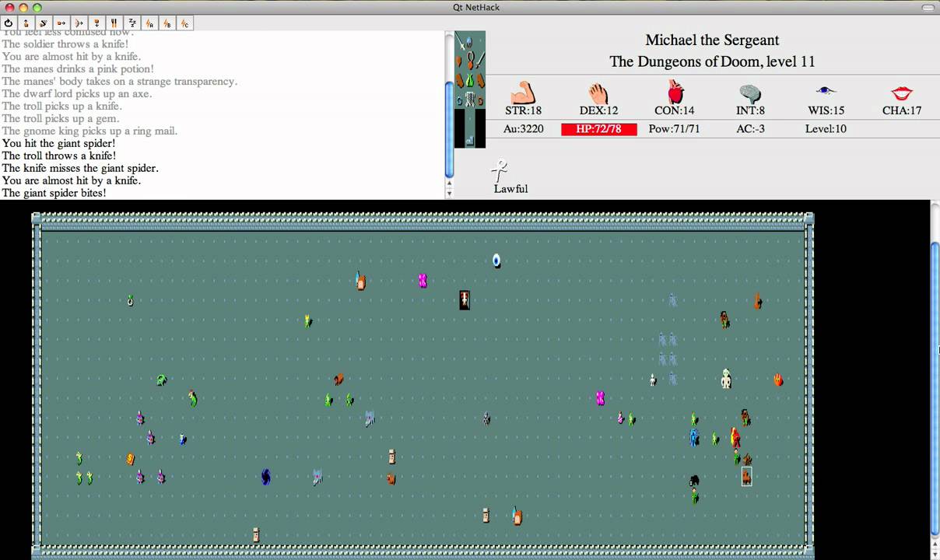This screenshot has width=940, height=560.
Task: Click the outlined player tile on the map
Action: 746,477
